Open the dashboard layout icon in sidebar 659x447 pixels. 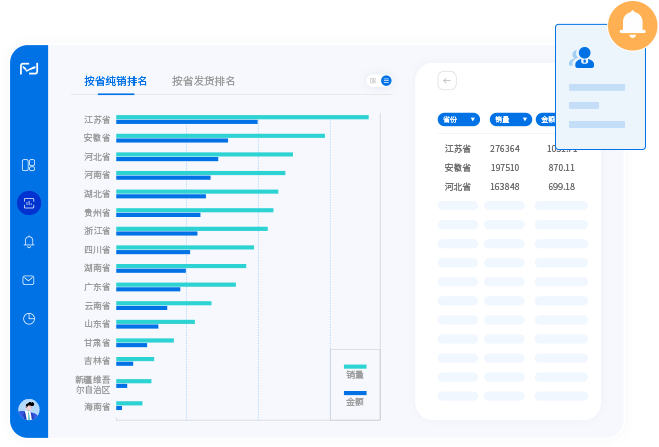29,165
